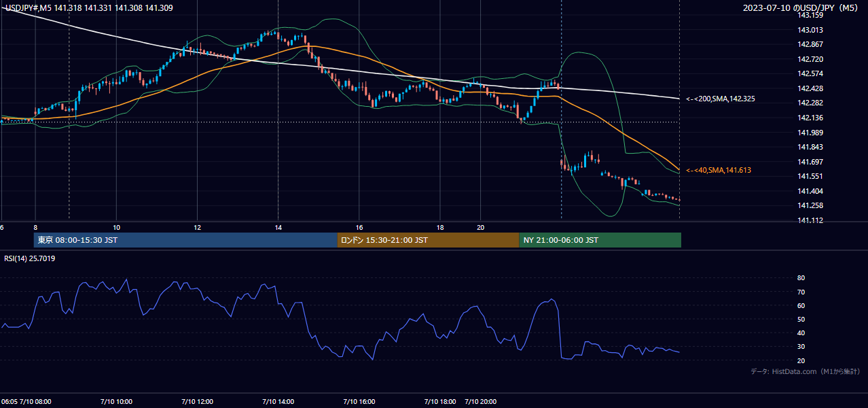Click price axis value 141.843

810,147
